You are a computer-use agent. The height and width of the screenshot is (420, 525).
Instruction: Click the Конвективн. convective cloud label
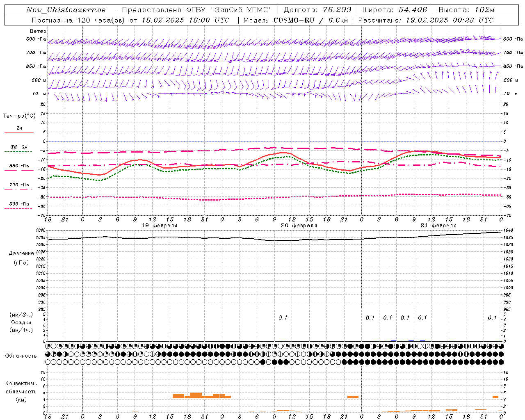[x=21, y=383]
